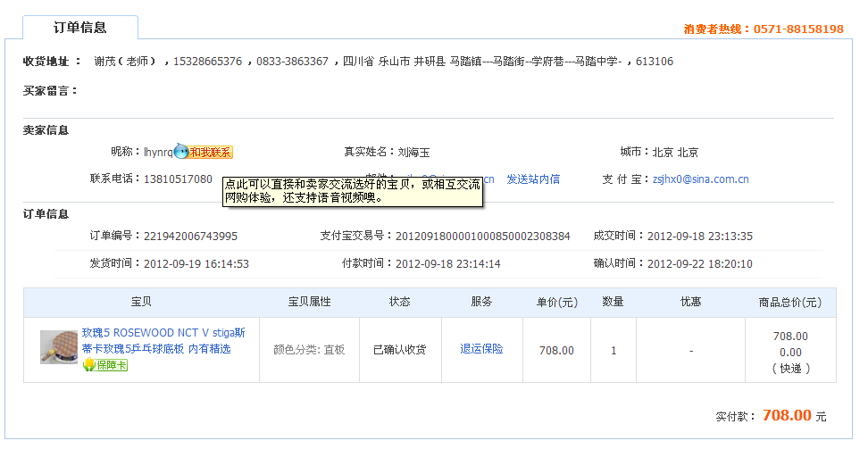
Task: Click the Wangwang 和我联系 chat icon
Action: [204, 153]
